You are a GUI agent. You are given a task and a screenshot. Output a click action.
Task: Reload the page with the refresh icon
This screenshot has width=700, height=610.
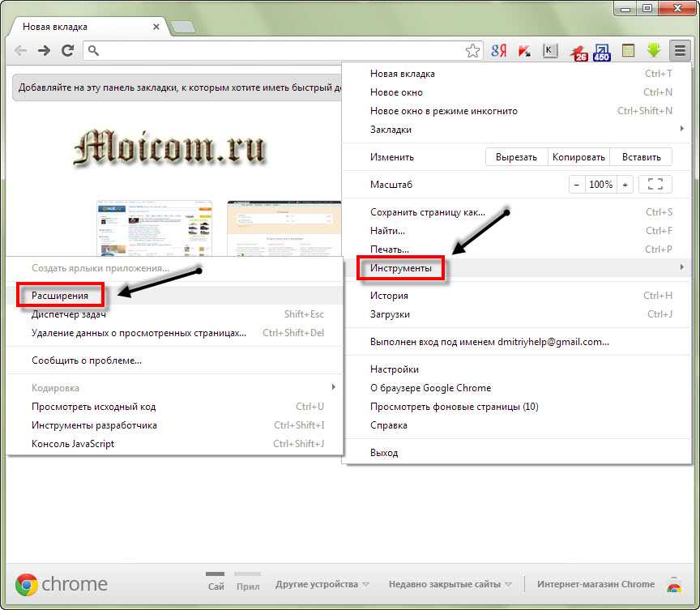pos(68,51)
